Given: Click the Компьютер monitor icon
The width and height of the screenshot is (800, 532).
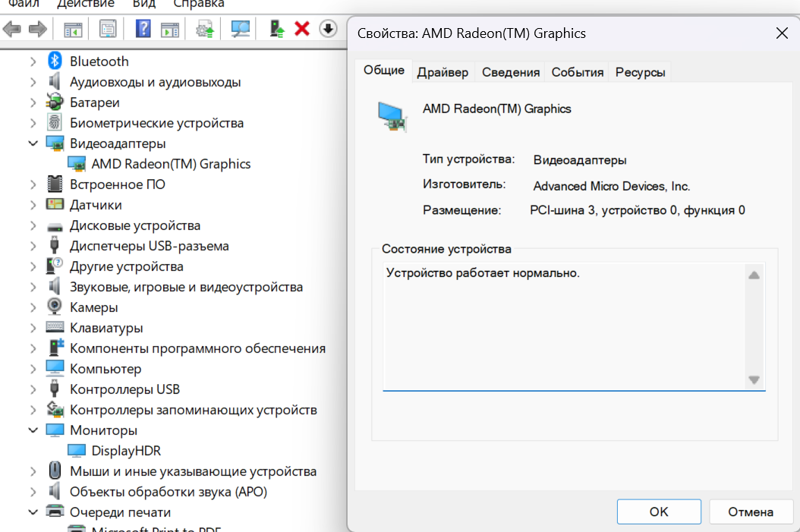Looking at the screenshot, I should pos(55,368).
